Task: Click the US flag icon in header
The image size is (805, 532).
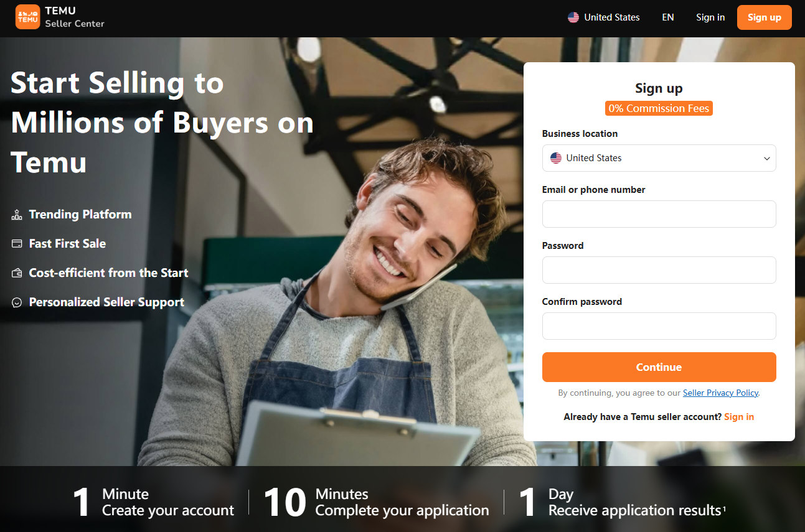Action: 573,17
